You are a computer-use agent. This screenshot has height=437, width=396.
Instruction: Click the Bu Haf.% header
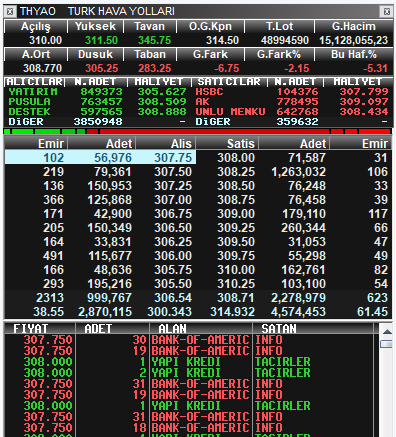[x=354, y=54]
